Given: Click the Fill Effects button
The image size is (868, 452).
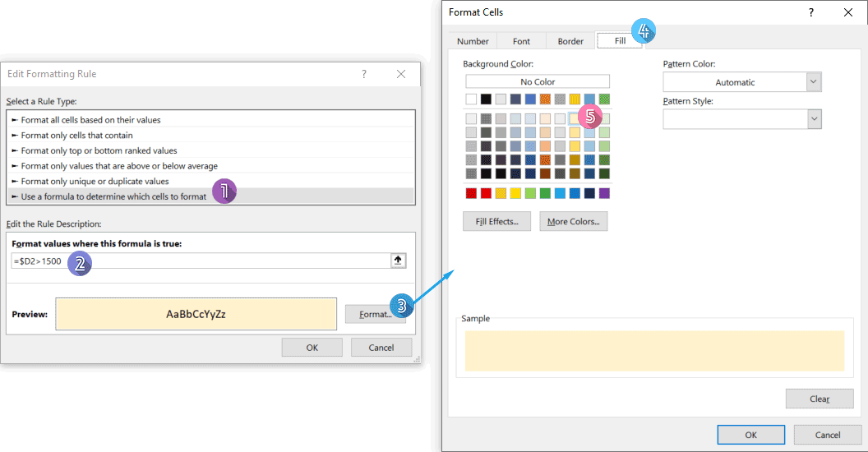Looking at the screenshot, I should coord(496,221).
